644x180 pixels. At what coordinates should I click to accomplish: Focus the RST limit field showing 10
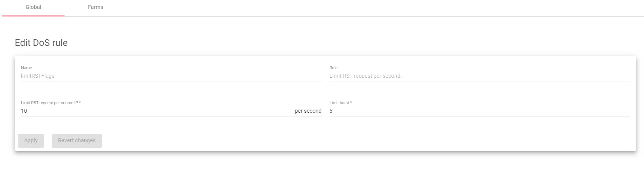155,111
